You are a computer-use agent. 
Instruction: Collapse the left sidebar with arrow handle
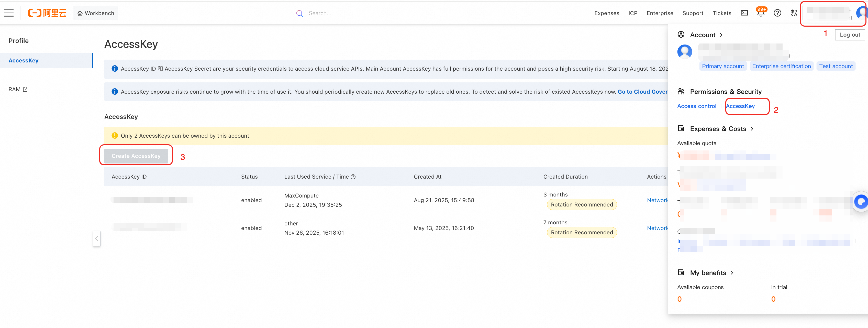pos(97,238)
